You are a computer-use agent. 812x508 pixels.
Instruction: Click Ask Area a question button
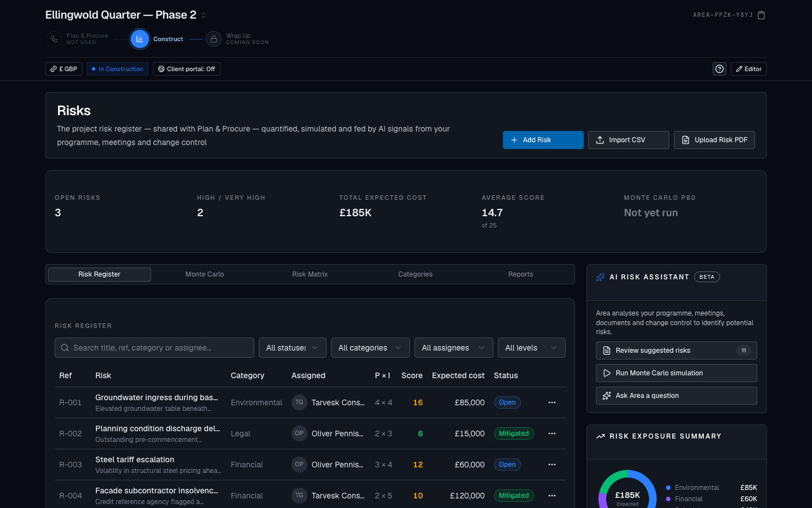[x=677, y=396]
